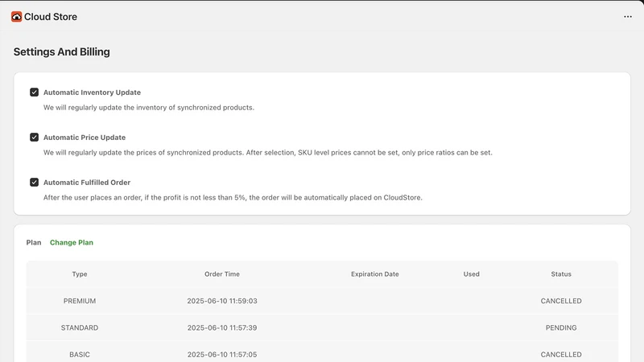Click the PENDING status cell

561,327
